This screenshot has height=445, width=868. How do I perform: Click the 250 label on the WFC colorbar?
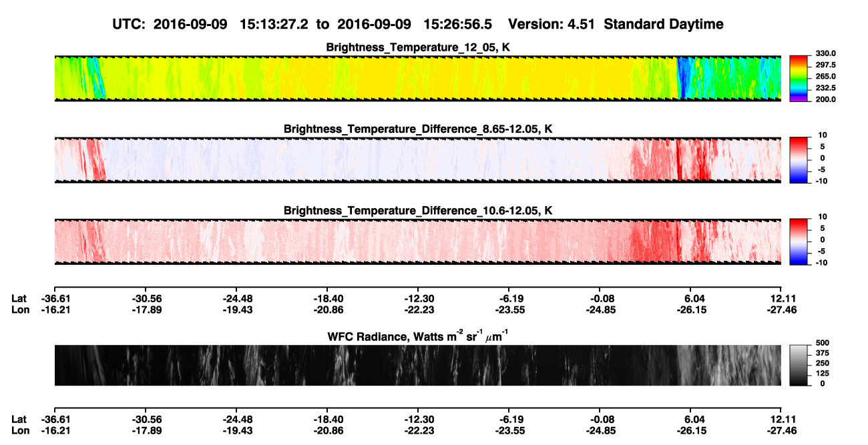tap(823, 364)
